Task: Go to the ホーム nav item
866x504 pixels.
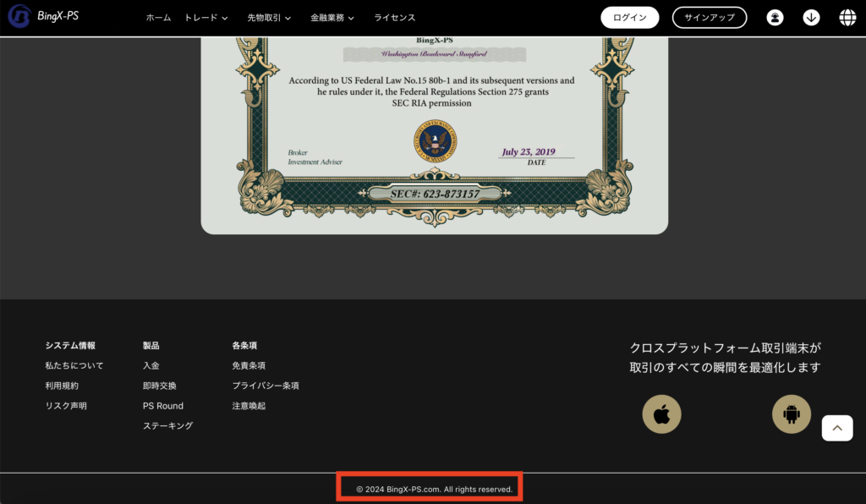Action: 158,18
